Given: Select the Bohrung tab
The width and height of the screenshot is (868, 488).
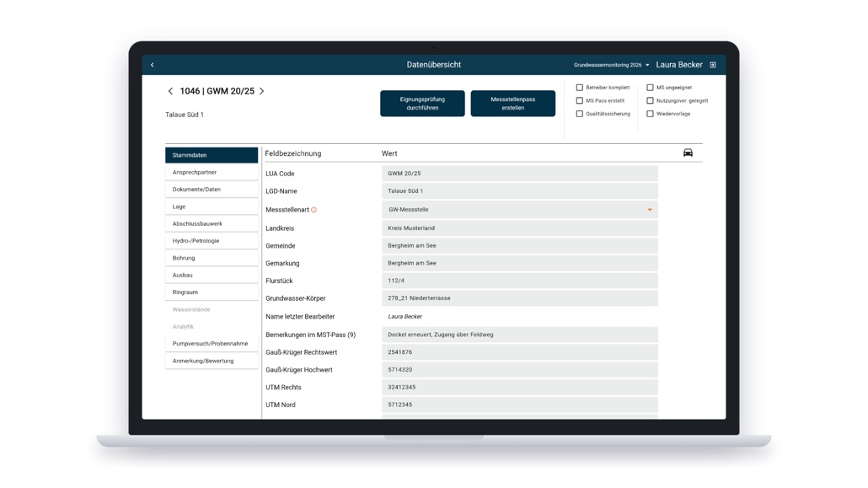Looking at the screenshot, I should click(212, 258).
